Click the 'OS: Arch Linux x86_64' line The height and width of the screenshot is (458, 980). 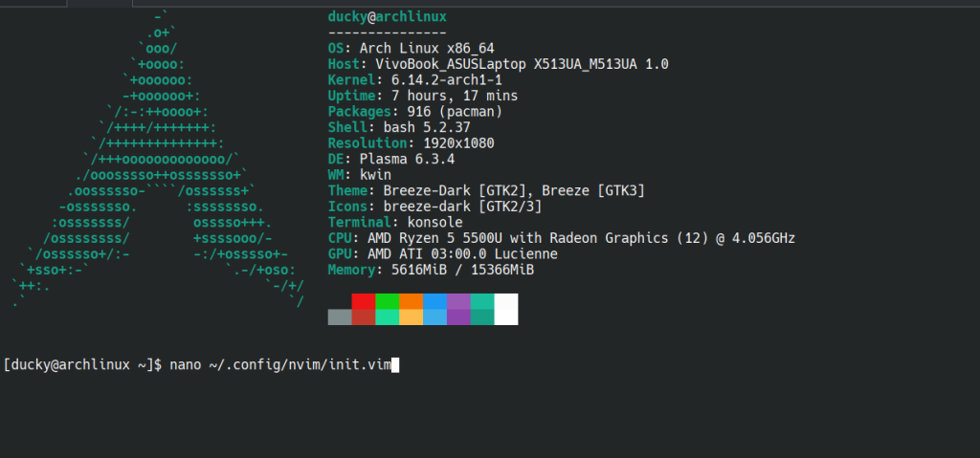tap(412, 48)
